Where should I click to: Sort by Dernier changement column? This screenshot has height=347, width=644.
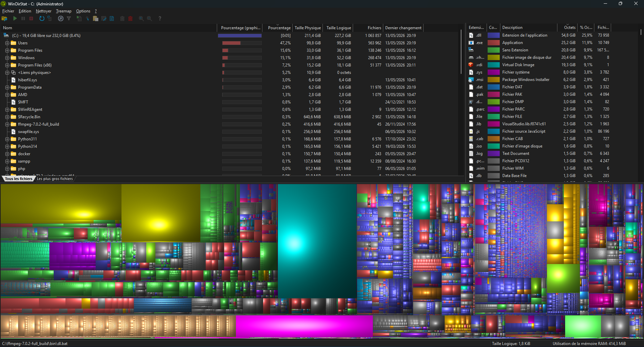tap(403, 28)
